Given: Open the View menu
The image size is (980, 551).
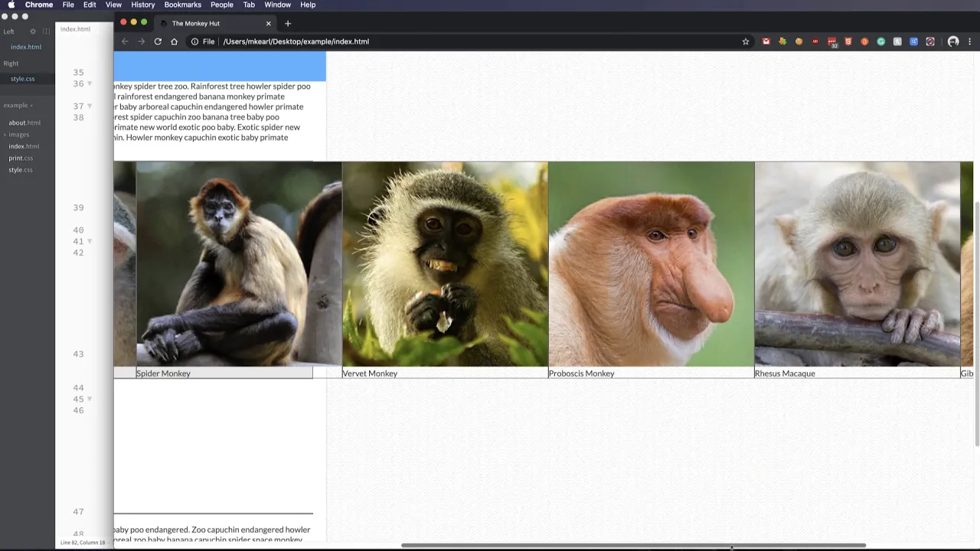Looking at the screenshot, I should (113, 5).
